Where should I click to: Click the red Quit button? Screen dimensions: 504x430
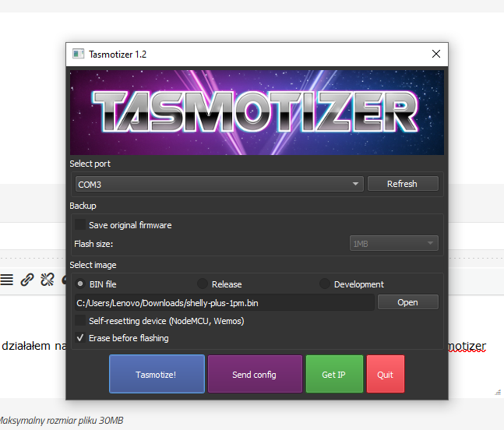pos(386,374)
